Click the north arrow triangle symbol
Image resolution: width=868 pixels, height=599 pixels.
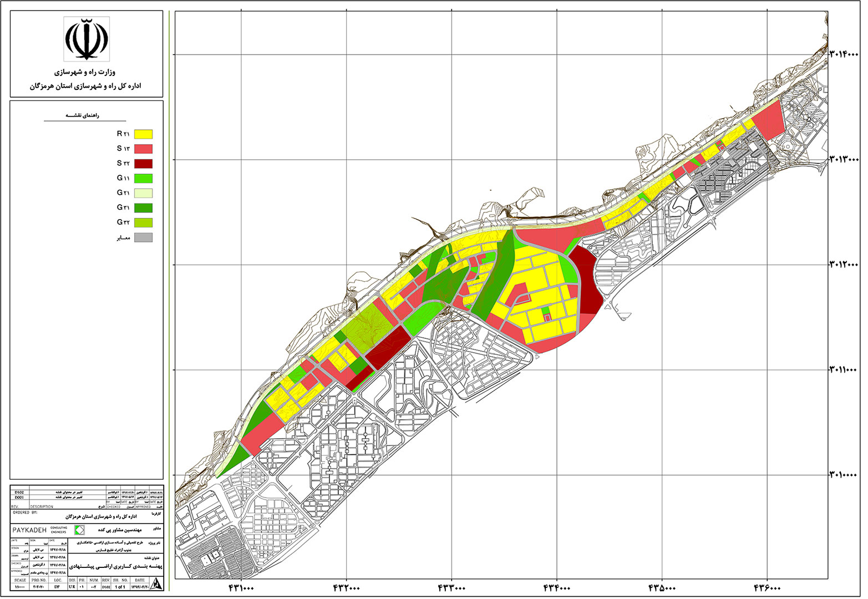point(156,583)
